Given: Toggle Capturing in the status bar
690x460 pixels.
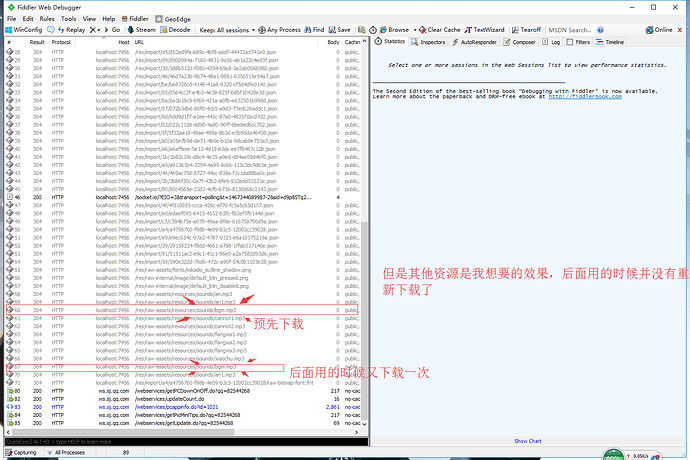Looking at the screenshot, I should pos(21,453).
